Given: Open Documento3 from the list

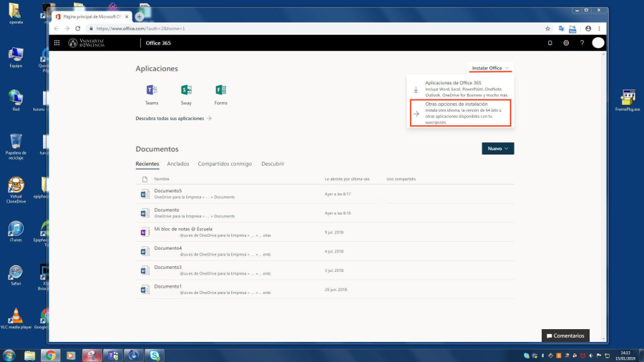Looking at the screenshot, I should click(x=167, y=267).
